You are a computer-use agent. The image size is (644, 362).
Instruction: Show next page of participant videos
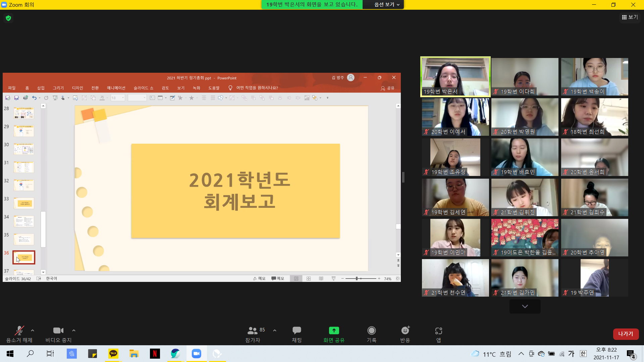click(x=525, y=306)
